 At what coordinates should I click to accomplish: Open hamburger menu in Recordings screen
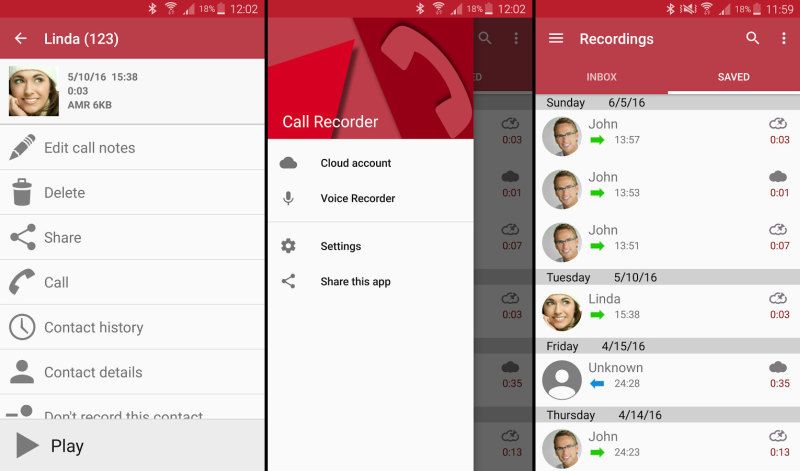pyautogui.click(x=556, y=38)
